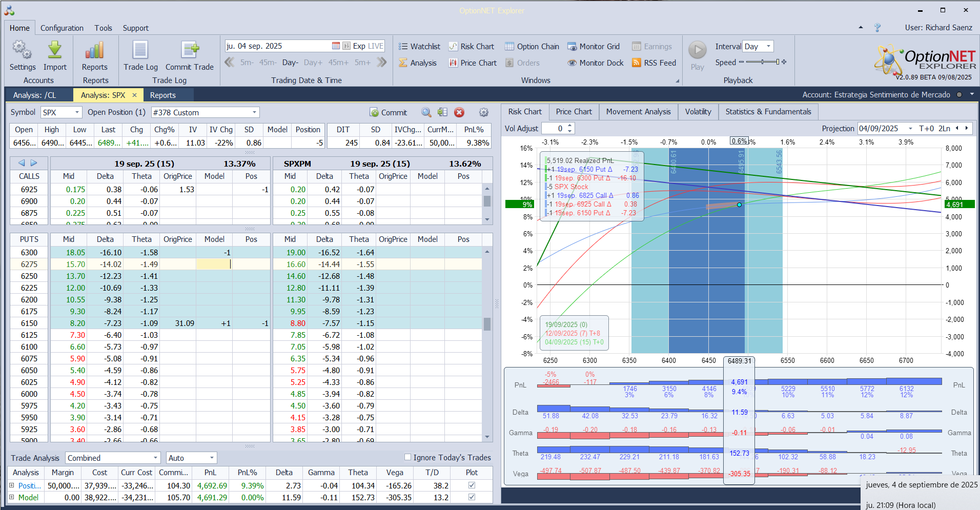Click the red delete position icon
This screenshot has width=980, height=510.
459,112
